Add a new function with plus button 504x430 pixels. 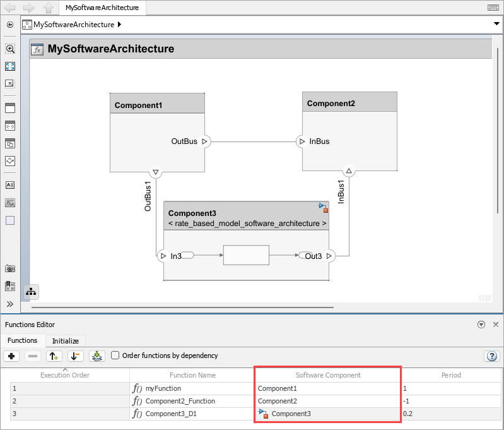click(12, 356)
